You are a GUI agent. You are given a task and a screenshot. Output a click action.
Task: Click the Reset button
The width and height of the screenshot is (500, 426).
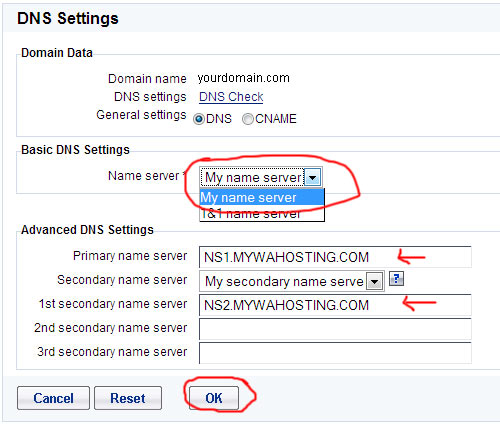pyautogui.click(x=128, y=398)
